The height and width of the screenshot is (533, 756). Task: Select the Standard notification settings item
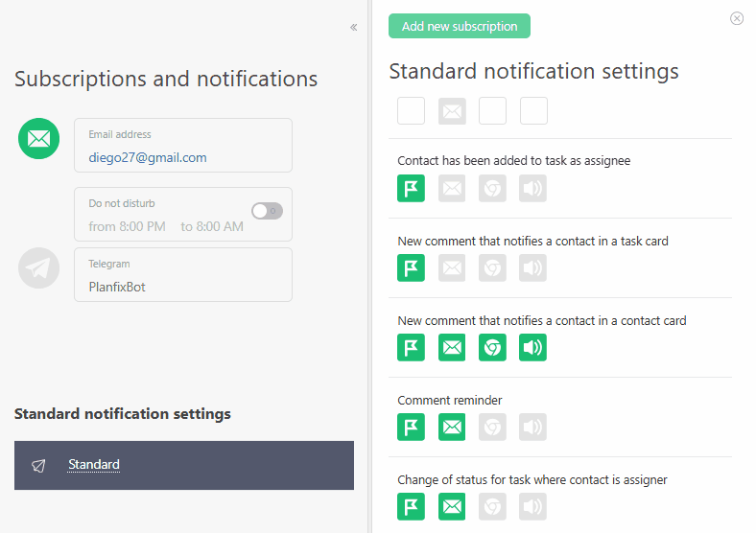94,465
